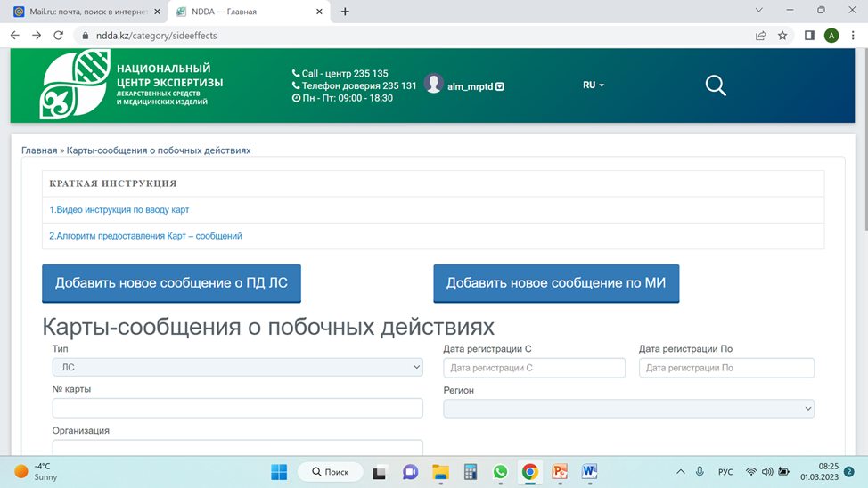Open a new browser tab
The image size is (868, 488).
(345, 12)
